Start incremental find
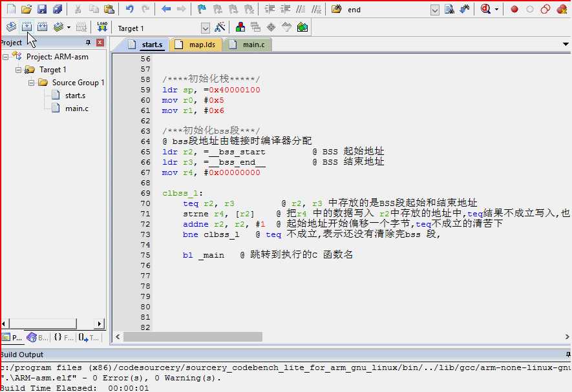The height and width of the screenshot is (392, 572). point(464,9)
